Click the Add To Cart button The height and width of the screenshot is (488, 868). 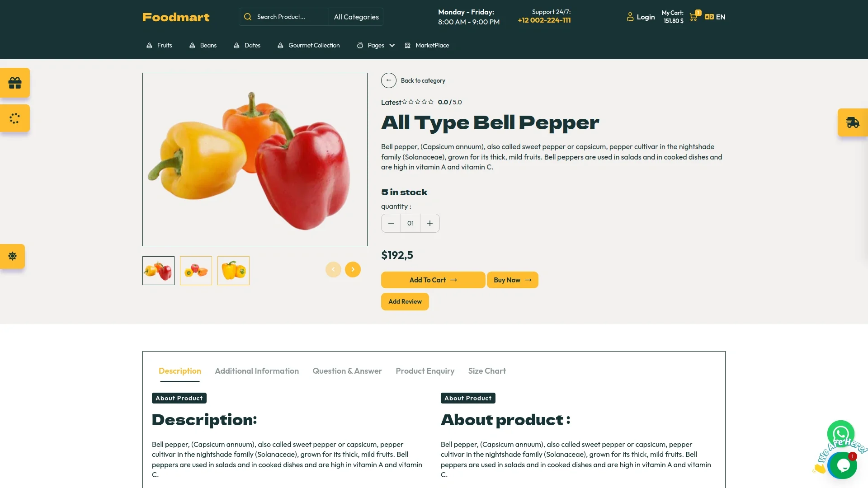tap(433, 280)
